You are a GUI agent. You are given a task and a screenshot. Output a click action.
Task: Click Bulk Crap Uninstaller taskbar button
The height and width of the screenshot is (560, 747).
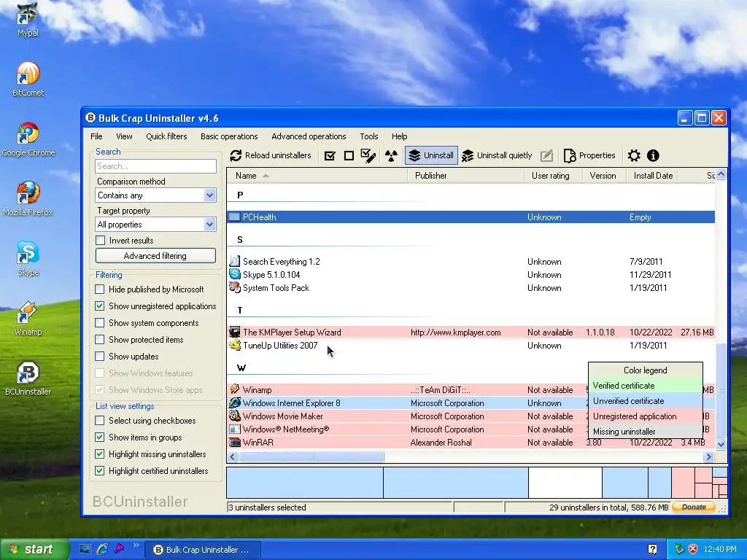click(x=203, y=550)
